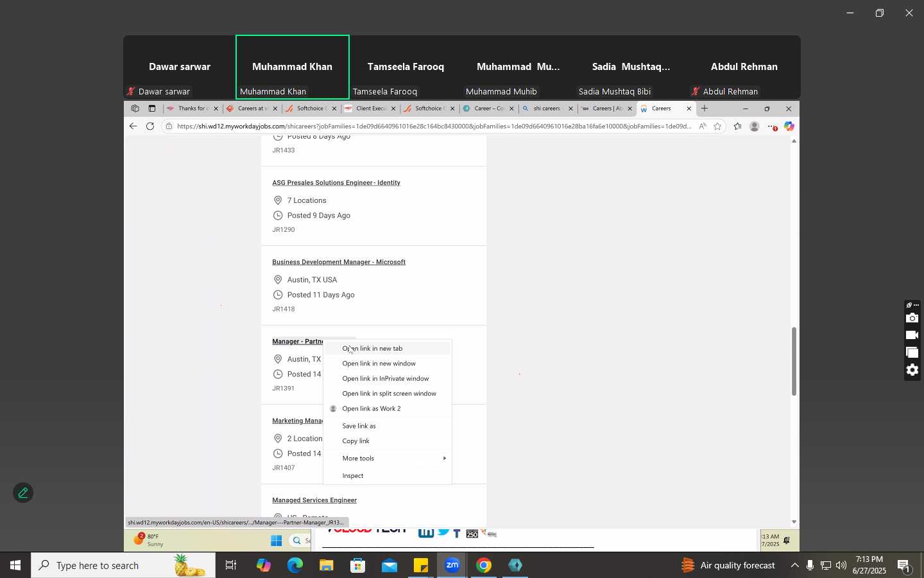Viewport: 924px width, 578px height.
Task: Click Task View icon on taskbar
Action: [231, 566]
